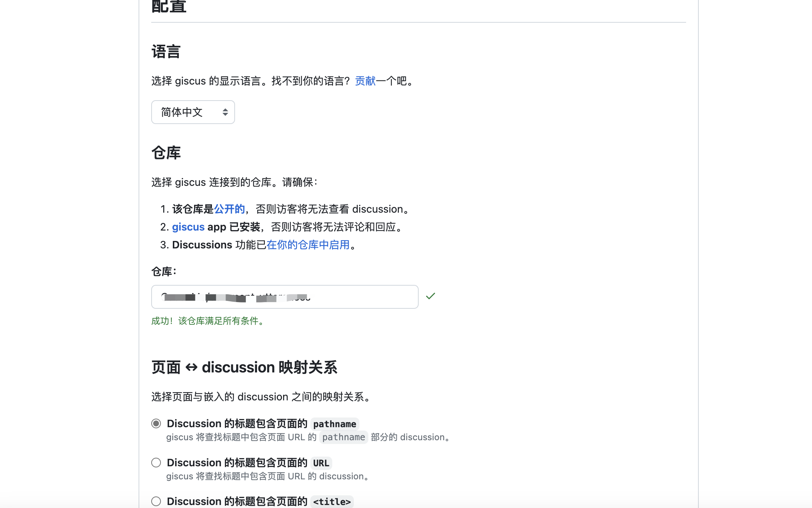The height and width of the screenshot is (508, 812).
Task: Click the success message 成功！该仓库满足所有条件
Action: point(207,321)
